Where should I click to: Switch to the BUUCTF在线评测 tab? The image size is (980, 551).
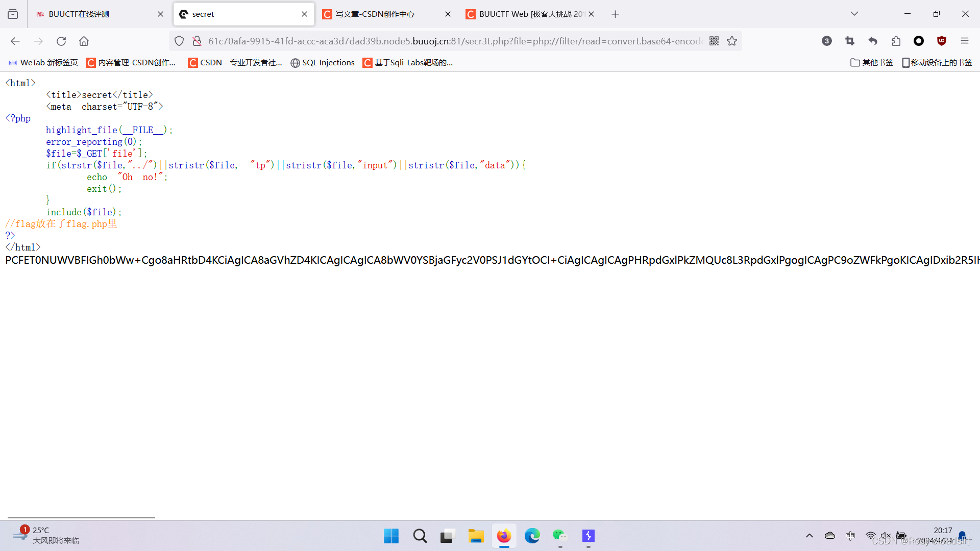coord(79,14)
